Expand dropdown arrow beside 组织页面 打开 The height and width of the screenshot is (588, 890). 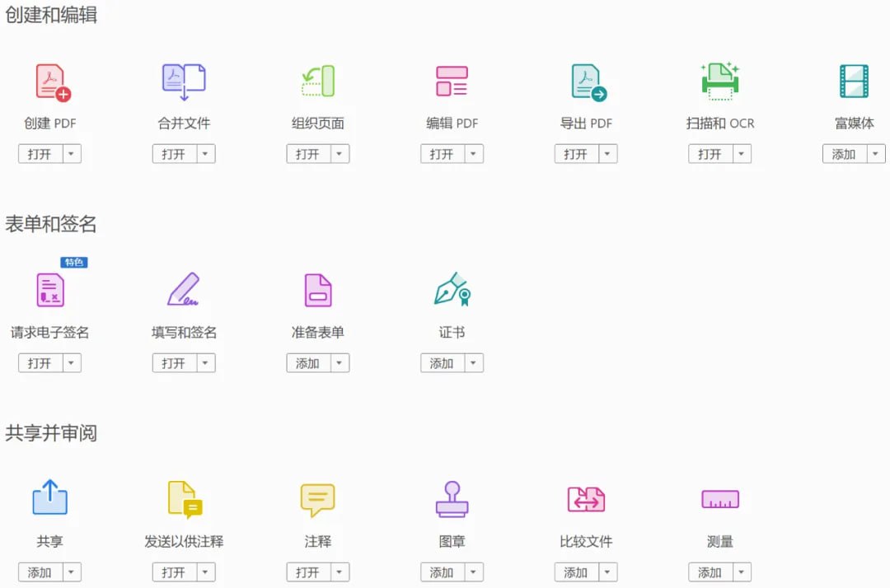[x=340, y=154]
